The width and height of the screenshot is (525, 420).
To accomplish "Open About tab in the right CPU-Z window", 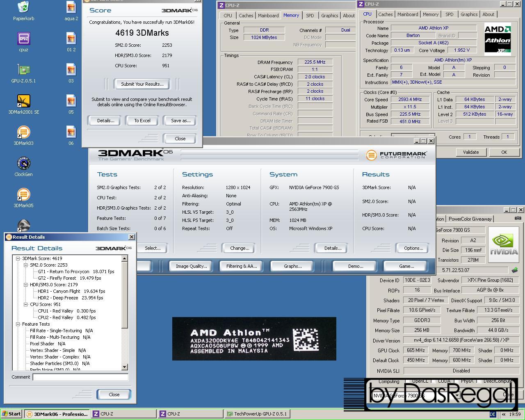I will 488,14.
